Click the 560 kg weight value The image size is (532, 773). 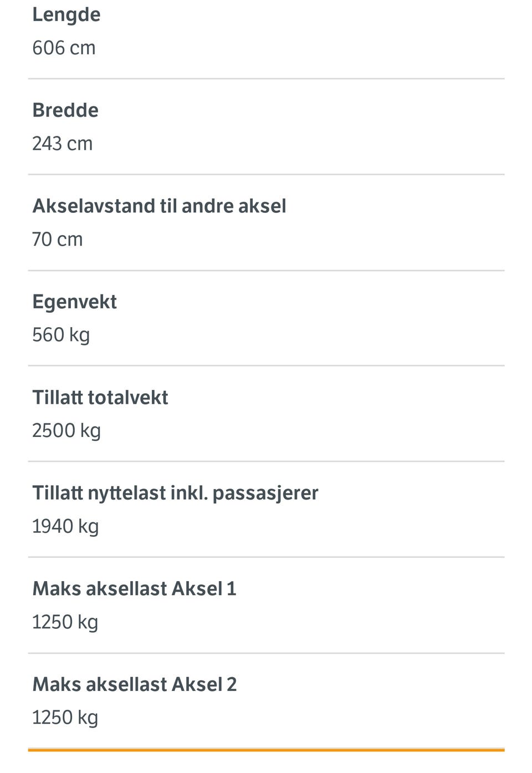pyautogui.click(x=61, y=335)
